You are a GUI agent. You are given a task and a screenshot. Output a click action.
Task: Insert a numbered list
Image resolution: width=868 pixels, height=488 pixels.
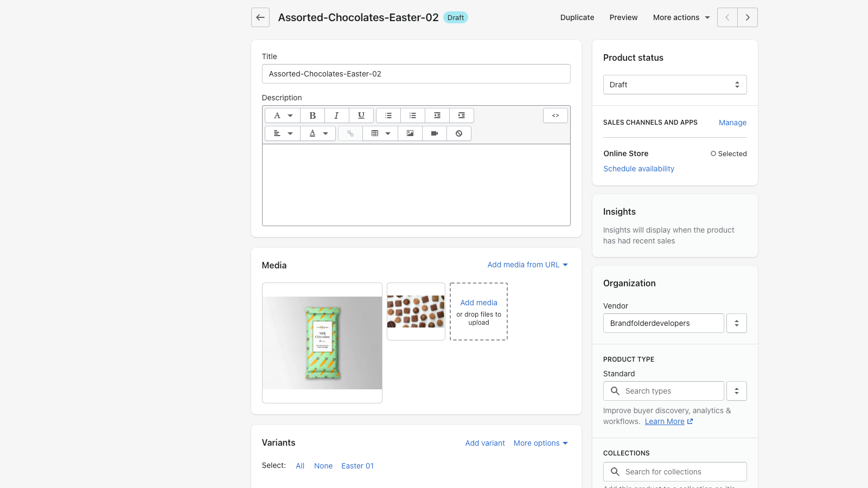[x=413, y=115]
